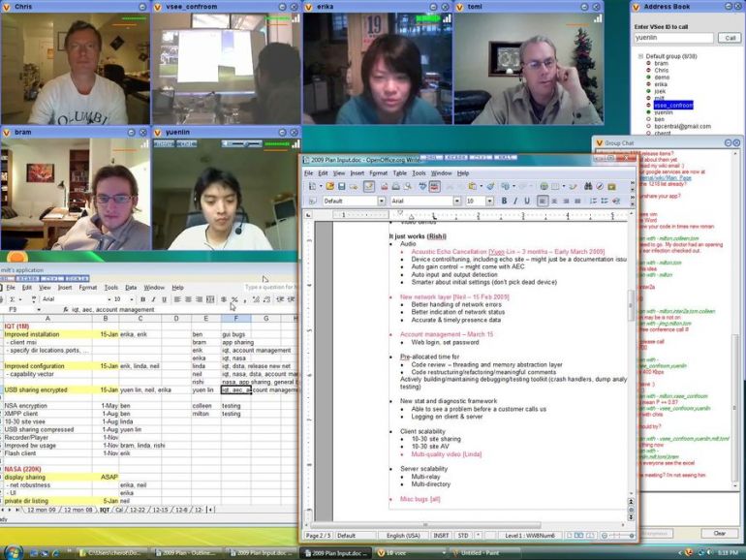This screenshot has height=560, width=746.
Task: Click VSee ID input field
Action: point(673,38)
